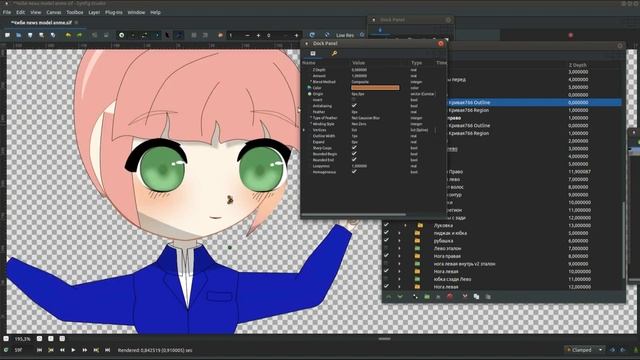
Task: Click the current frame 59f field
Action: tap(18, 350)
